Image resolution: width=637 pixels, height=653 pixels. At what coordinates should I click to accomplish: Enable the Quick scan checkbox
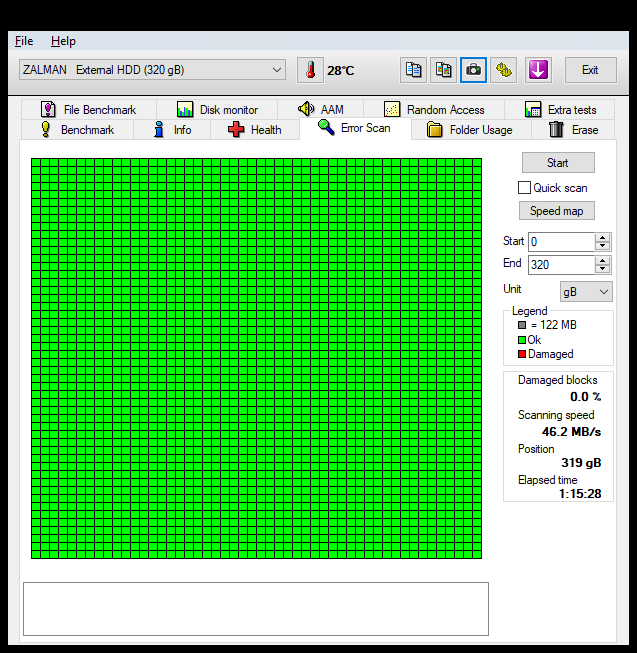click(x=524, y=188)
